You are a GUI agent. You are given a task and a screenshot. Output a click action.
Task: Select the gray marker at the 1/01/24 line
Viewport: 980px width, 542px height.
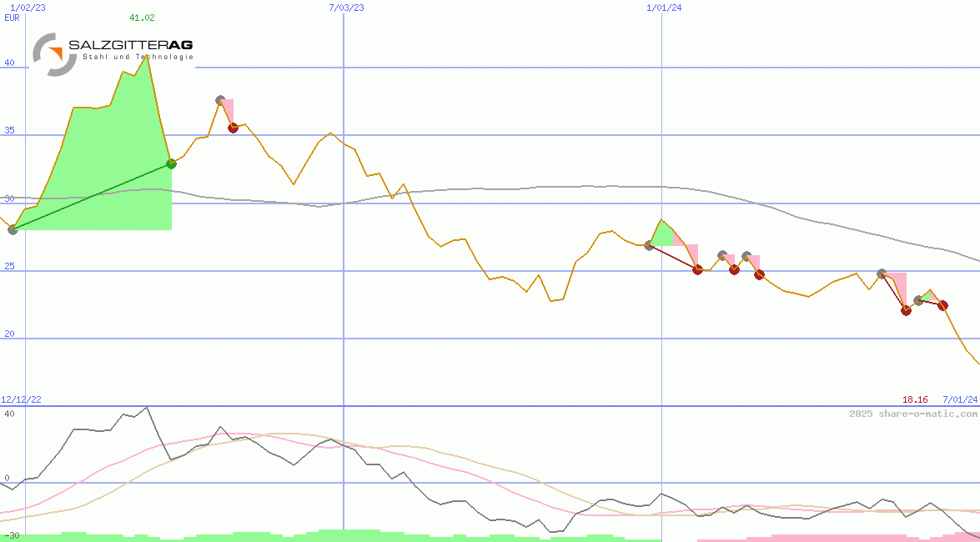649,245
